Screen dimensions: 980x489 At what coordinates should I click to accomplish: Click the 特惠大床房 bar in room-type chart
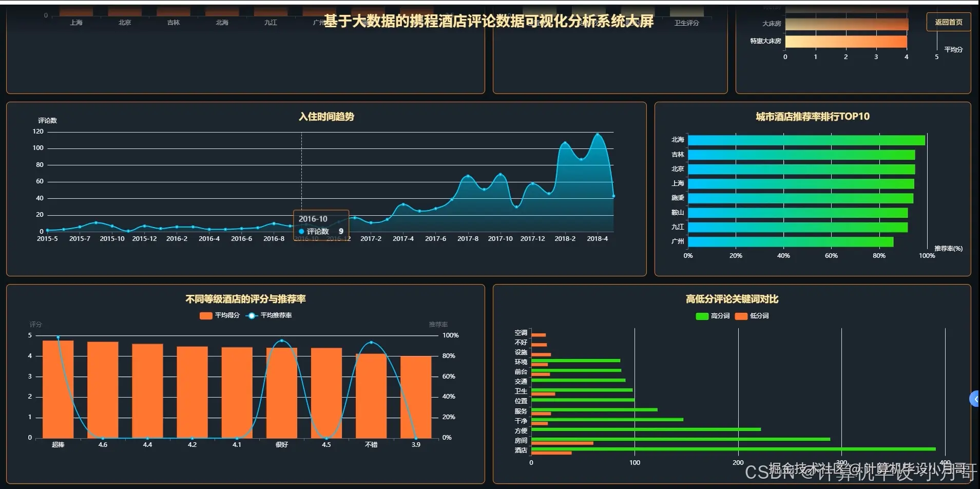point(846,41)
